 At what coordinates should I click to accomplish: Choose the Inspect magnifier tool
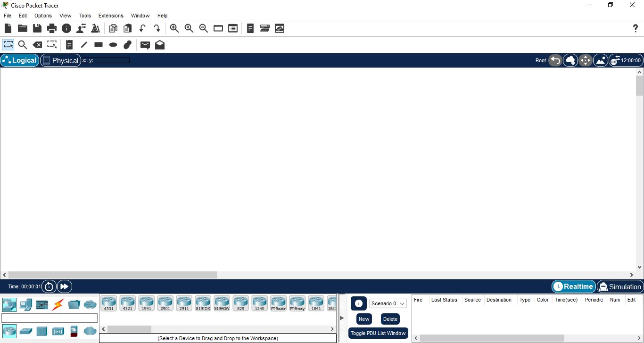tap(22, 45)
